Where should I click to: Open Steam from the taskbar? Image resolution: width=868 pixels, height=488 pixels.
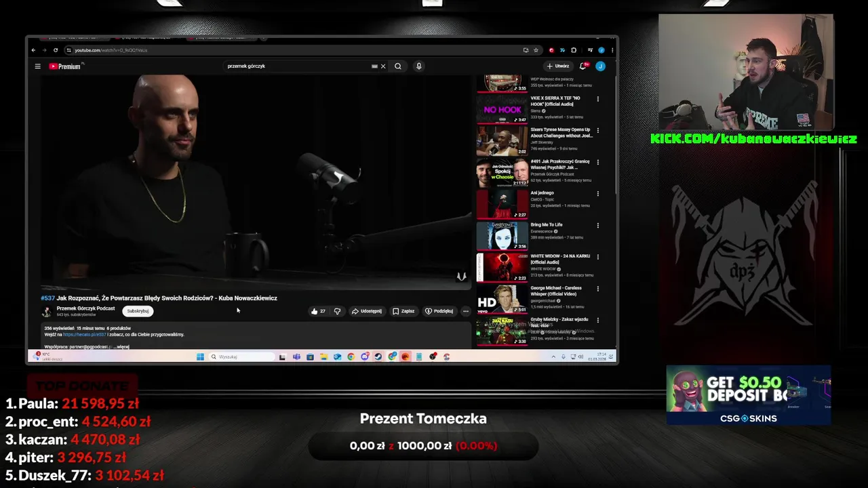click(x=378, y=357)
